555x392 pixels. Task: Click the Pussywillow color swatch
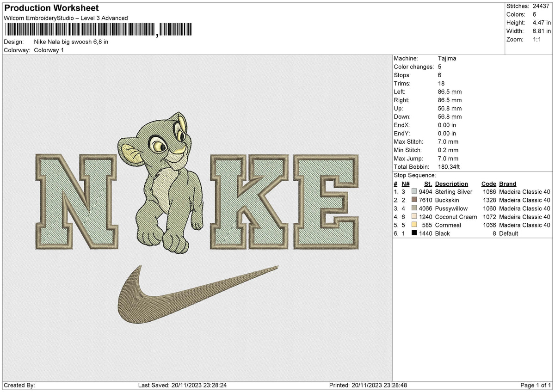[414, 208]
